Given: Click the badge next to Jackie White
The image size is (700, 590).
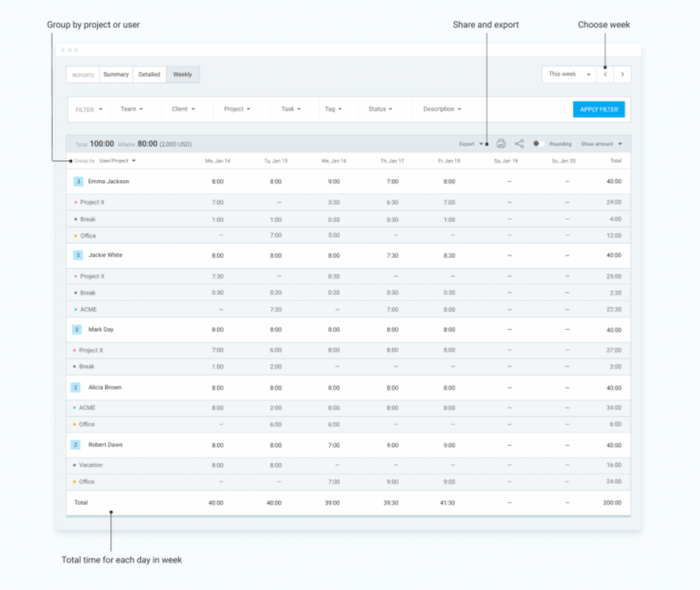Looking at the screenshot, I should click(x=78, y=255).
